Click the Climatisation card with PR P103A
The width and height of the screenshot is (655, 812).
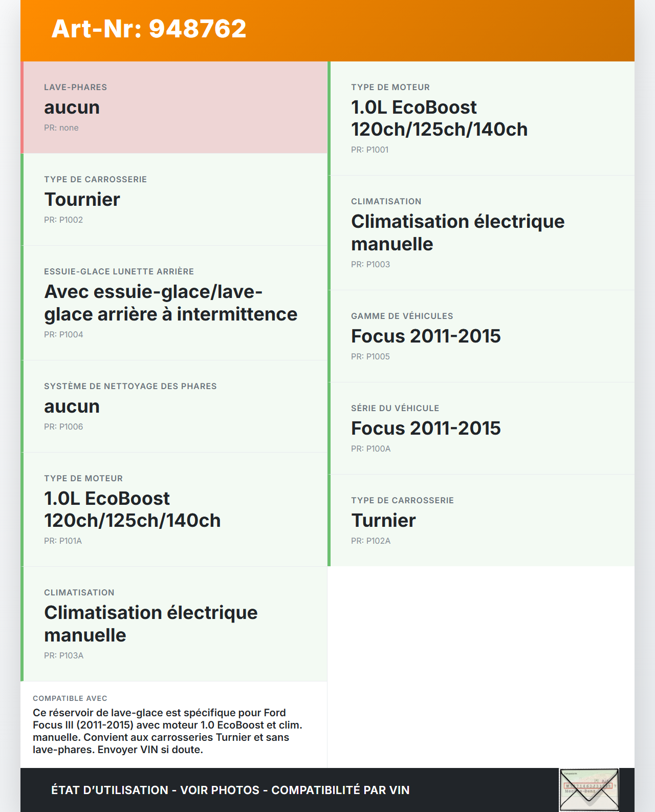coord(174,624)
